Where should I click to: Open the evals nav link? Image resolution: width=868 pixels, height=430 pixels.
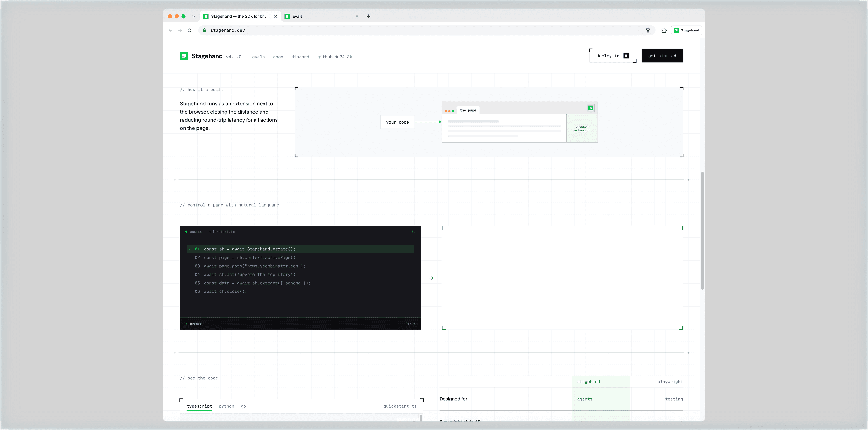258,57
